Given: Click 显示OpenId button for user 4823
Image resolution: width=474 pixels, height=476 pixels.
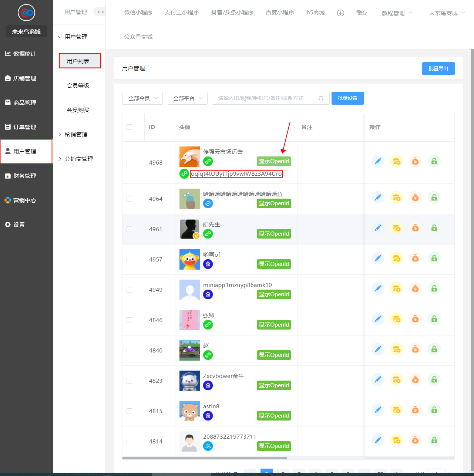Looking at the screenshot, I should click(x=274, y=385).
